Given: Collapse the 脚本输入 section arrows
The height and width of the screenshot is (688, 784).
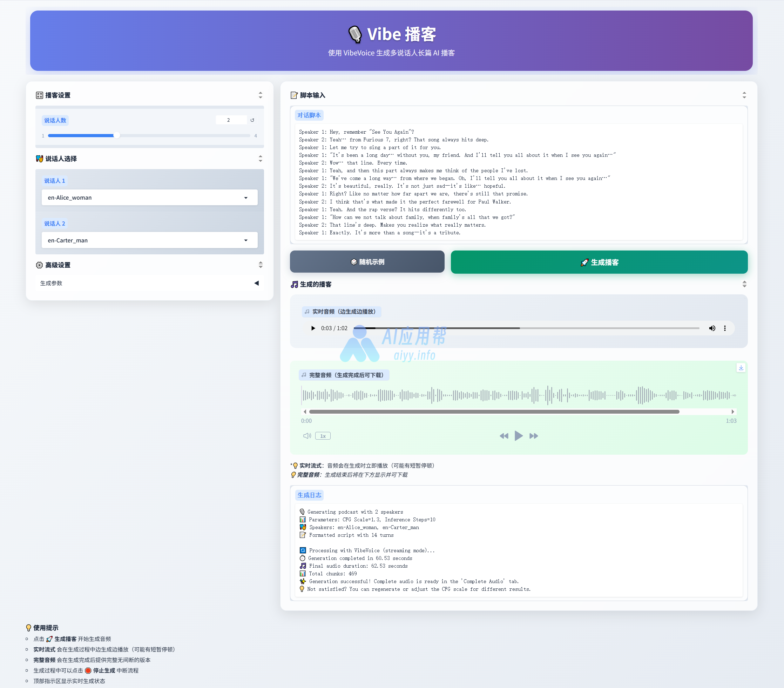Looking at the screenshot, I should (744, 95).
